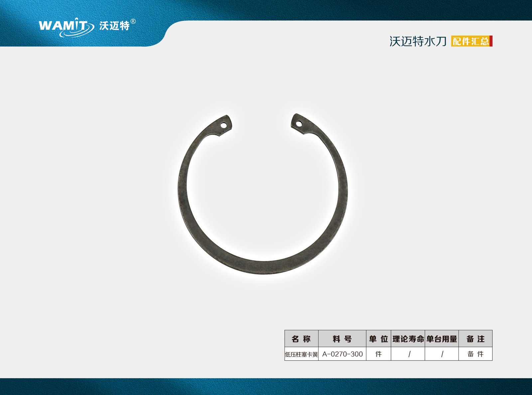Click the 单位 column header
This screenshot has width=532, height=395.
379,339
